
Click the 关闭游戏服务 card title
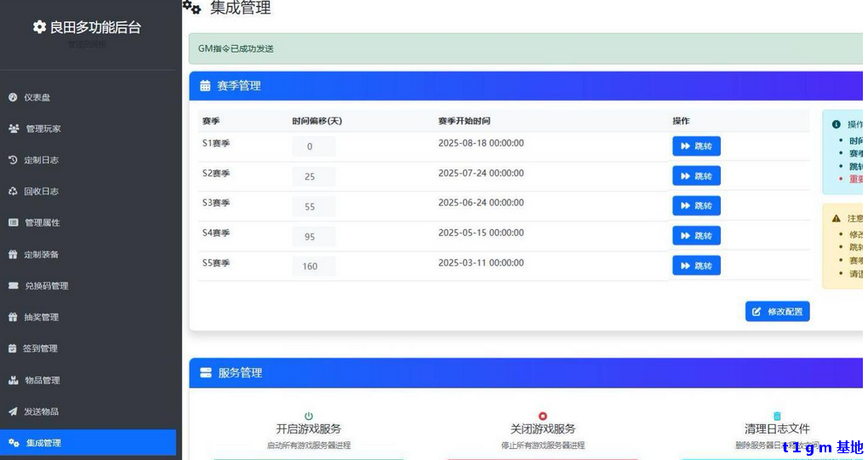point(543,428)
